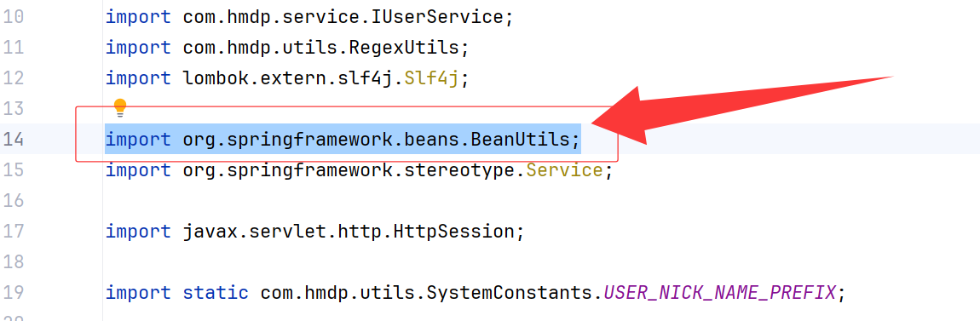Click line number 11 in the gutter
Image resolution: width=980 pixels, height=321 pixels.
tap(13, 48)
